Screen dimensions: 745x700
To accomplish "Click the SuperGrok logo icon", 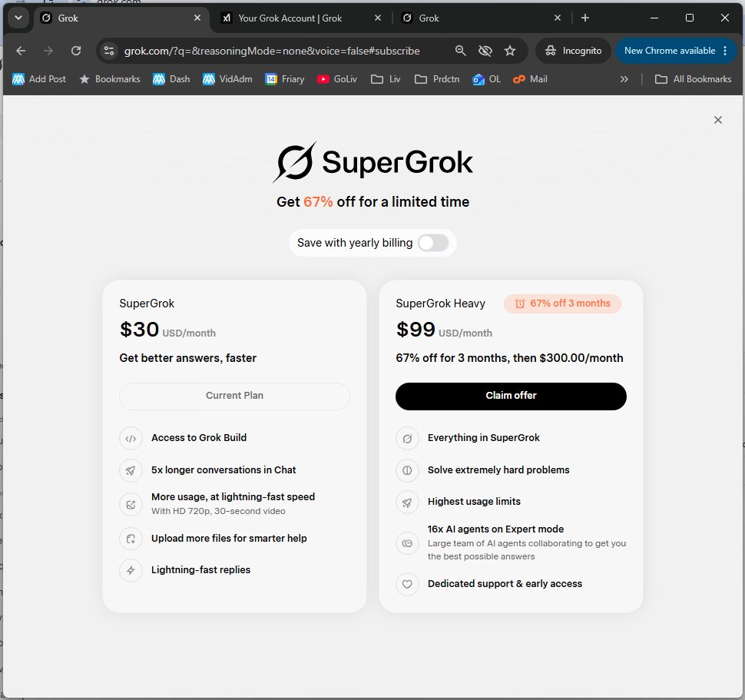I will pyautogui.click(x=295, y=162).
